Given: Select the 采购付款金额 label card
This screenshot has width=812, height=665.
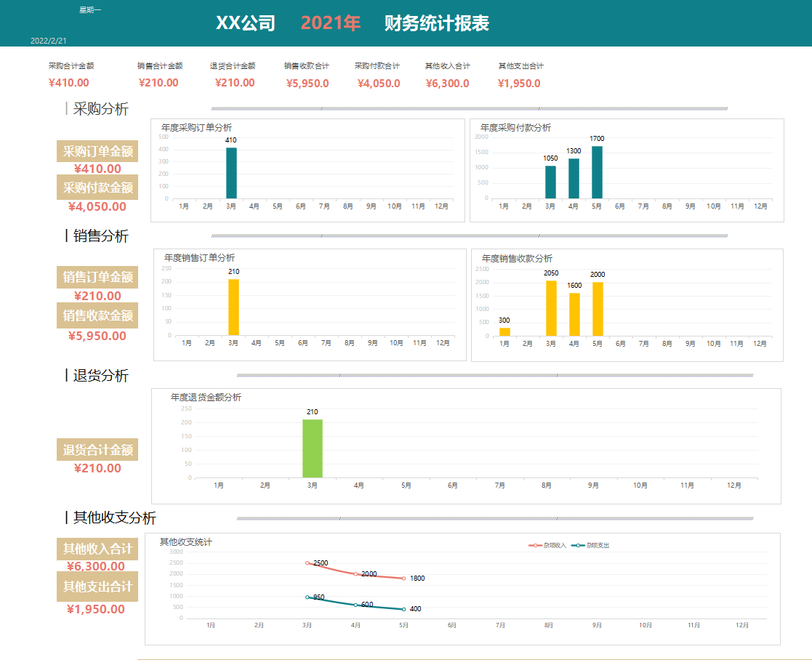Looking at the screenshot, I should point(97,188).
